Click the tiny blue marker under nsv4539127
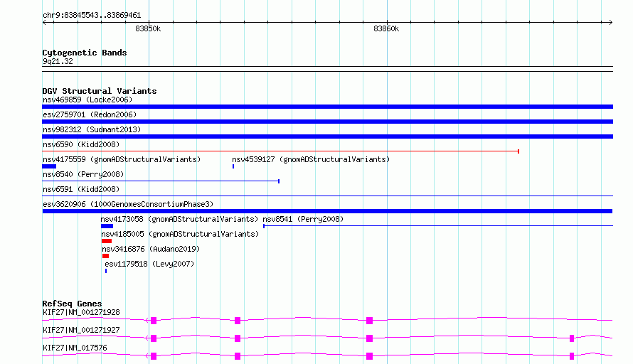The width and height of the screenshot is (633, 364). (x=233, y=166)
